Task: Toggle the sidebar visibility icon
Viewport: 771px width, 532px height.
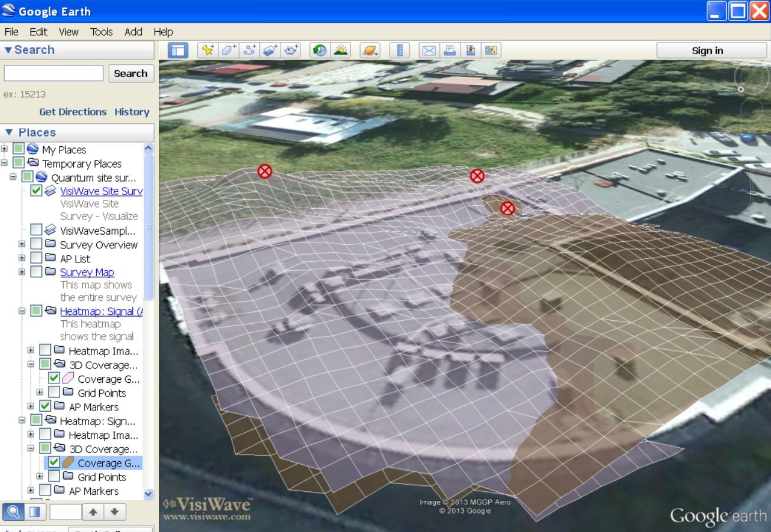Action: click(177, 50)
